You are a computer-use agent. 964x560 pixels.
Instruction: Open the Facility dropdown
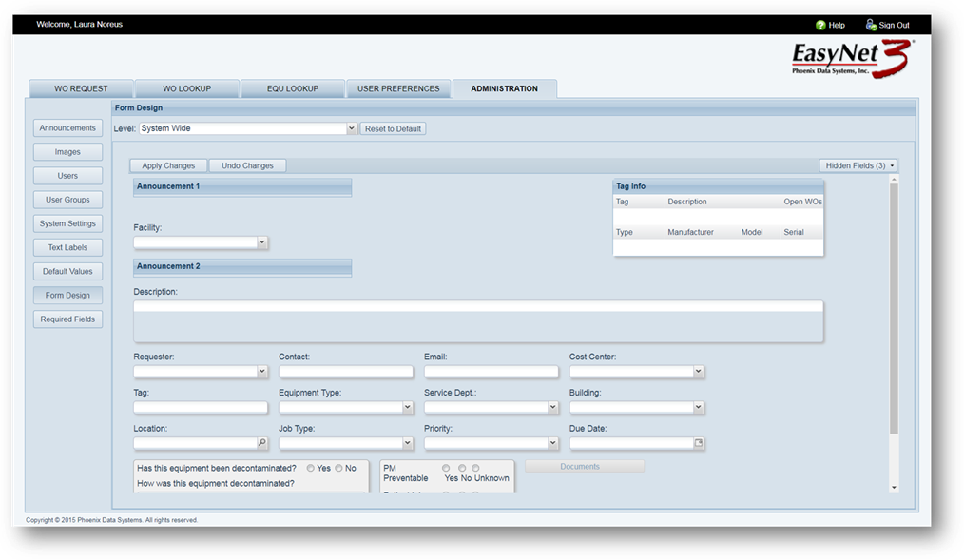262,242
